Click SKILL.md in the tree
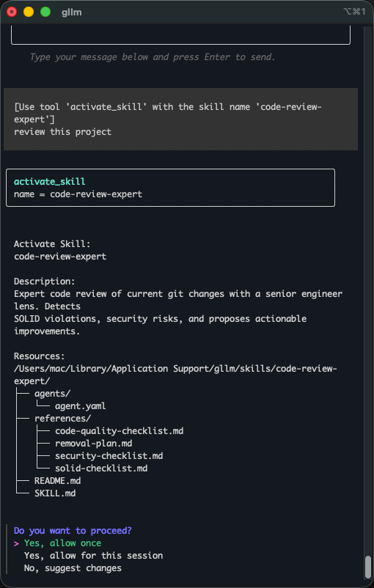 click(x=55, y=493)
